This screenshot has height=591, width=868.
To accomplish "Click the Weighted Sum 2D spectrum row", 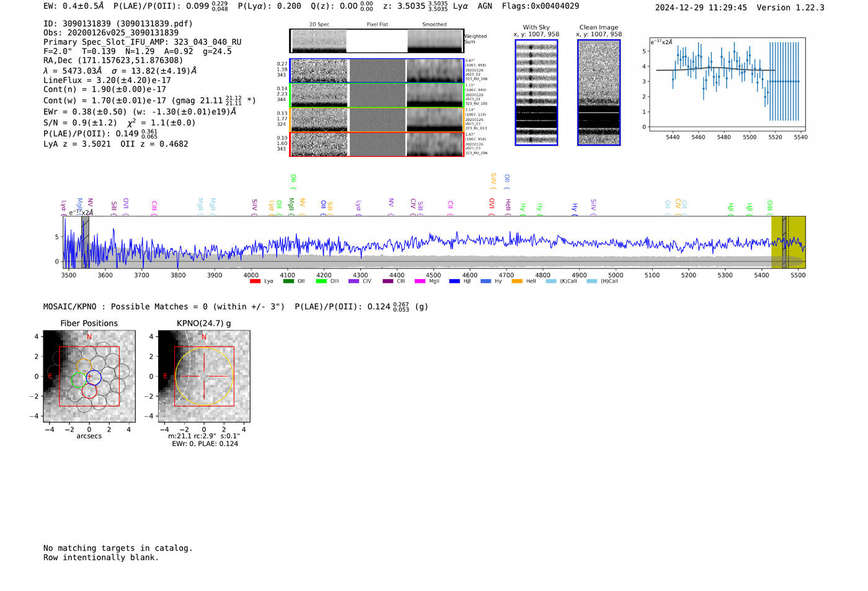I will [377, 41].
